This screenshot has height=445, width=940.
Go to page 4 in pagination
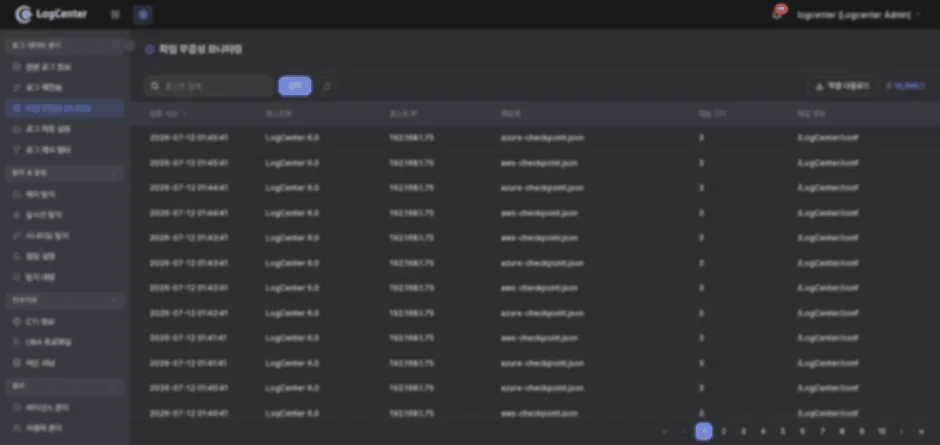[x=763, y=431]
